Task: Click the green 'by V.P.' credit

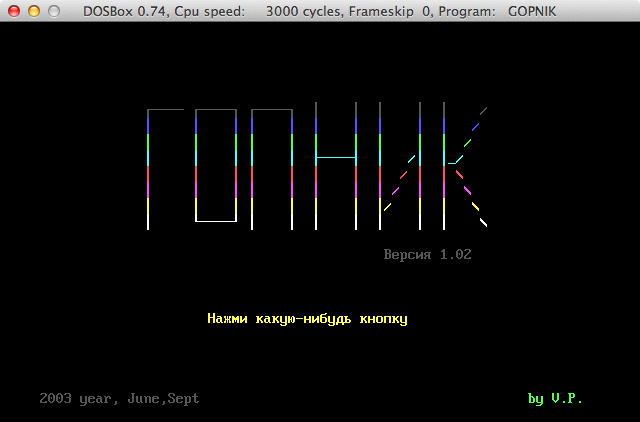Action: pyautogui.click(x=555, y=398)
